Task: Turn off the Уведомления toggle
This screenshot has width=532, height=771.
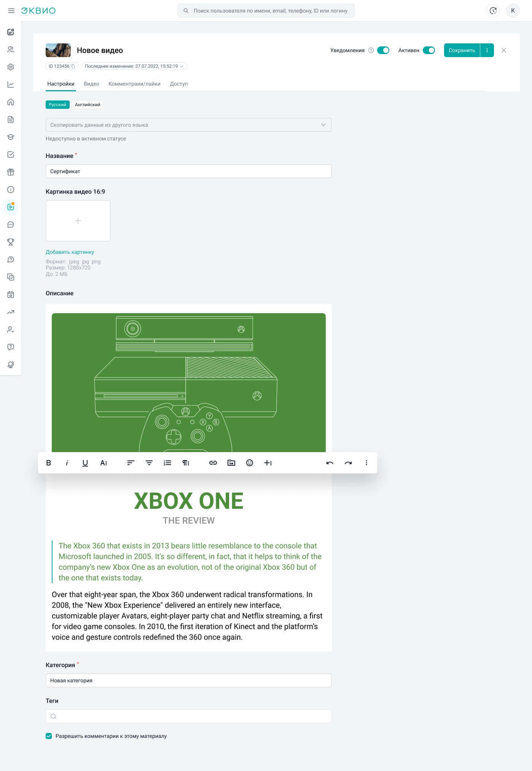Action: (383, 50)
